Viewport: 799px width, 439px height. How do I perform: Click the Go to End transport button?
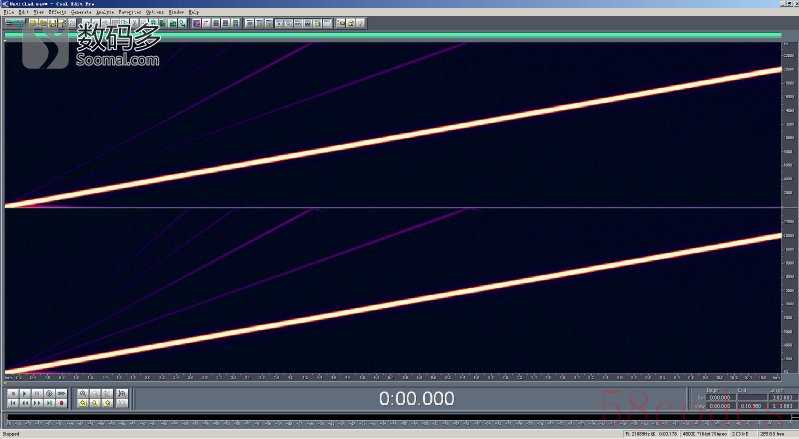49,403
